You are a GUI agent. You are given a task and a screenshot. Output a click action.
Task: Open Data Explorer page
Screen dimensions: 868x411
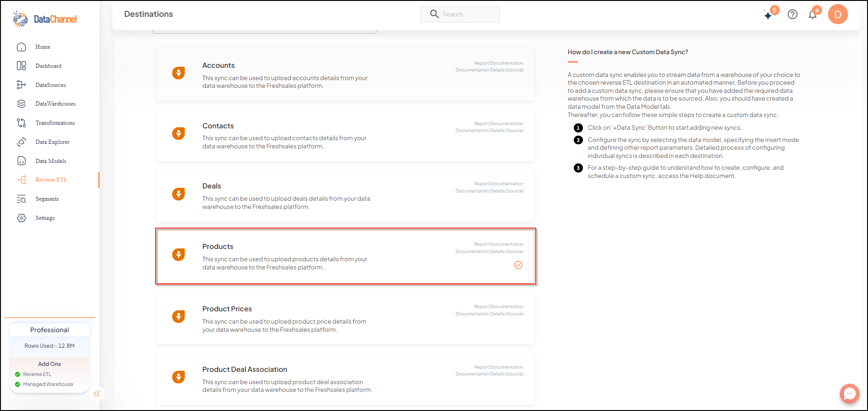[53, 142]
